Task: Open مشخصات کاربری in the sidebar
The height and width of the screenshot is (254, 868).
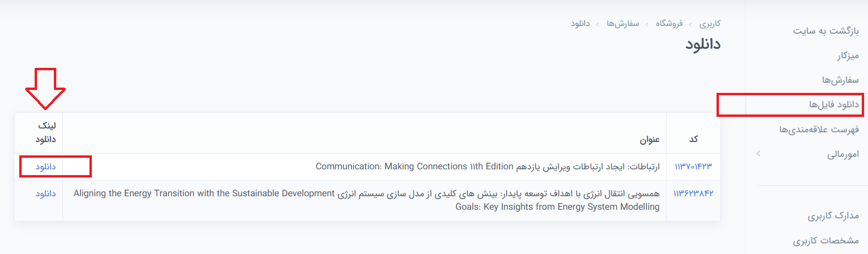Action: 826,240
